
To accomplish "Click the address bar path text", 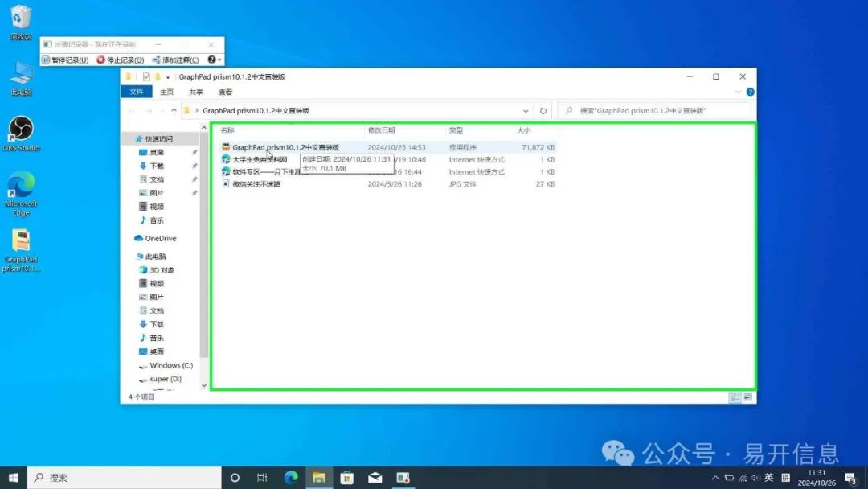I will tap(256, 111).
